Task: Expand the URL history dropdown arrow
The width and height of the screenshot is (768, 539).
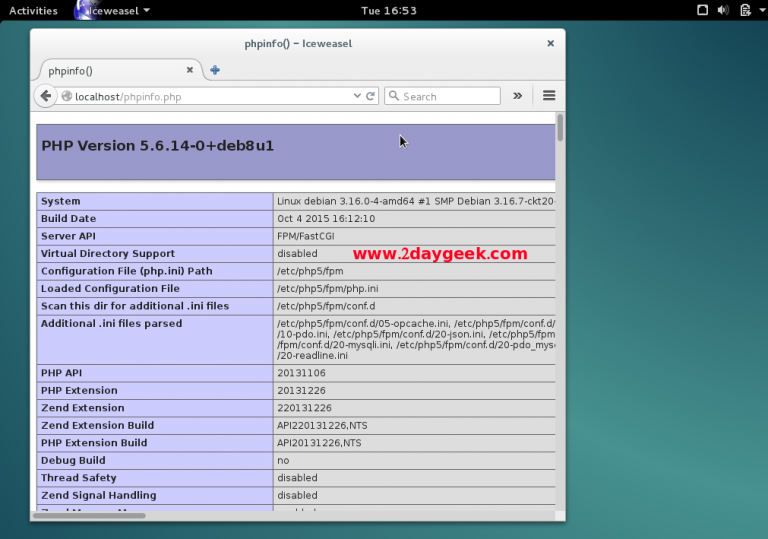Action: (357, 96)
